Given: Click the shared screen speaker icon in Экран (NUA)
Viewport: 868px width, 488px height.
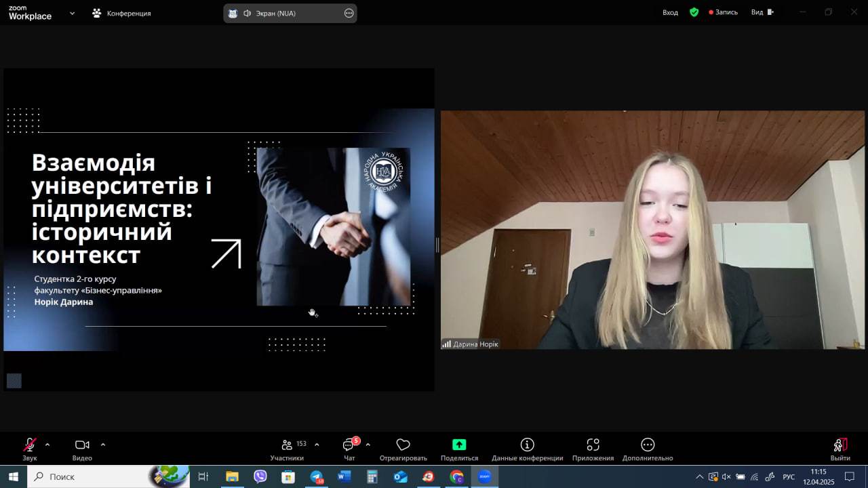Looking at the screenshot, I should (247, 13).
